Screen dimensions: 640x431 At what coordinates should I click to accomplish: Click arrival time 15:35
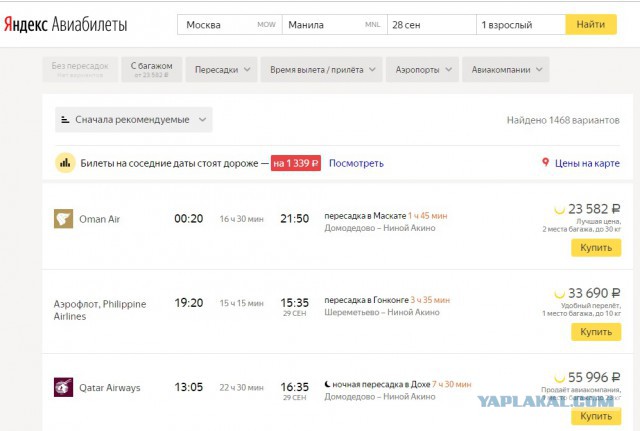[x=294, y=303]
